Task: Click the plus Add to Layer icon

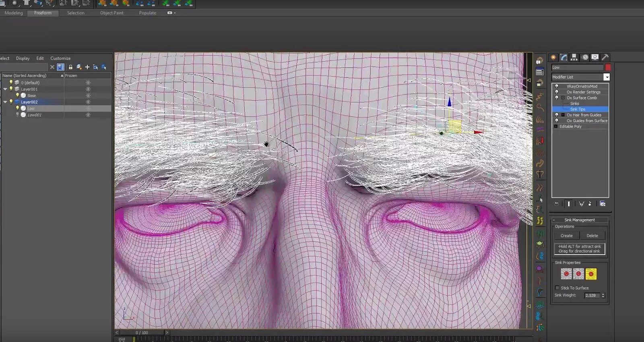Action: [x=87, y=67]
